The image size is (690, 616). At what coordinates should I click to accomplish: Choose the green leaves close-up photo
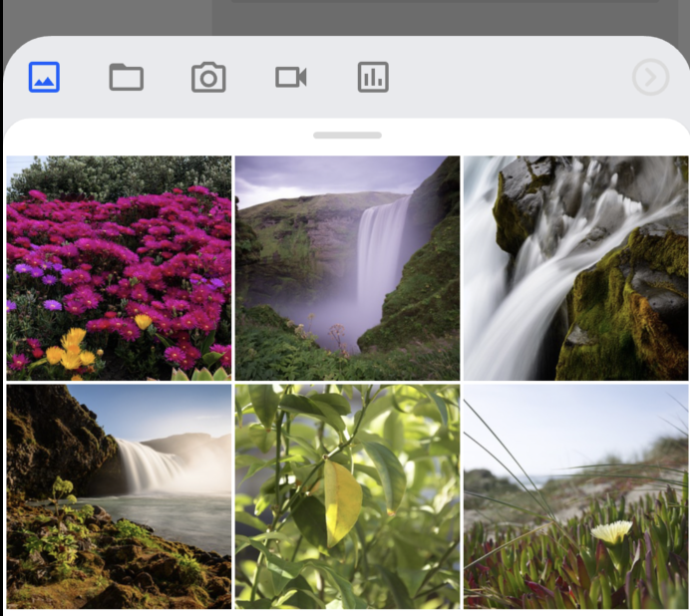click(347, 495)
